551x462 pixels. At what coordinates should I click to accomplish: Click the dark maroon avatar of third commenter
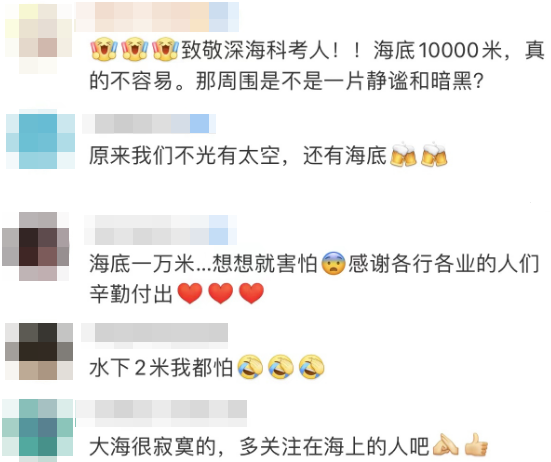point(35,246)
